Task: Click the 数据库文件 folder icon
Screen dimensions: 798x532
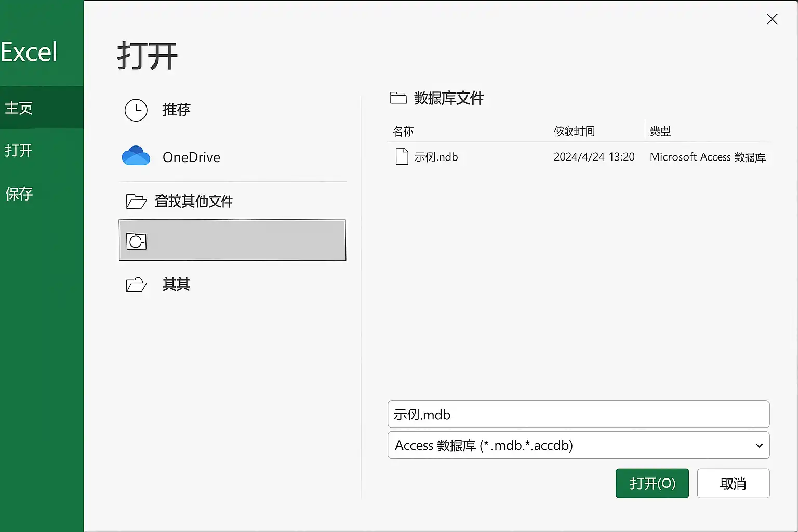Action: coord(398,98)
